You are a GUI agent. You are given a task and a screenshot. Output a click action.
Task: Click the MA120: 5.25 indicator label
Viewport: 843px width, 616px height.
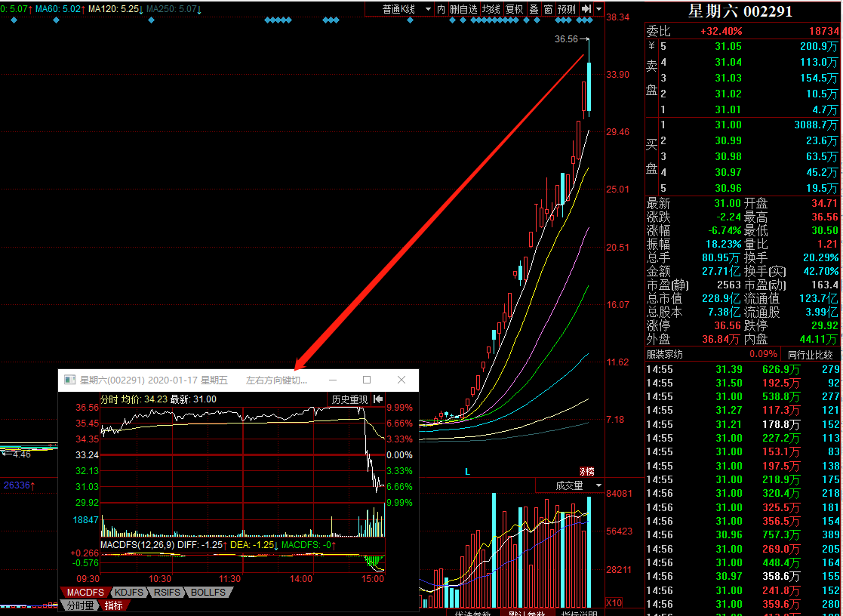point(115,10)
